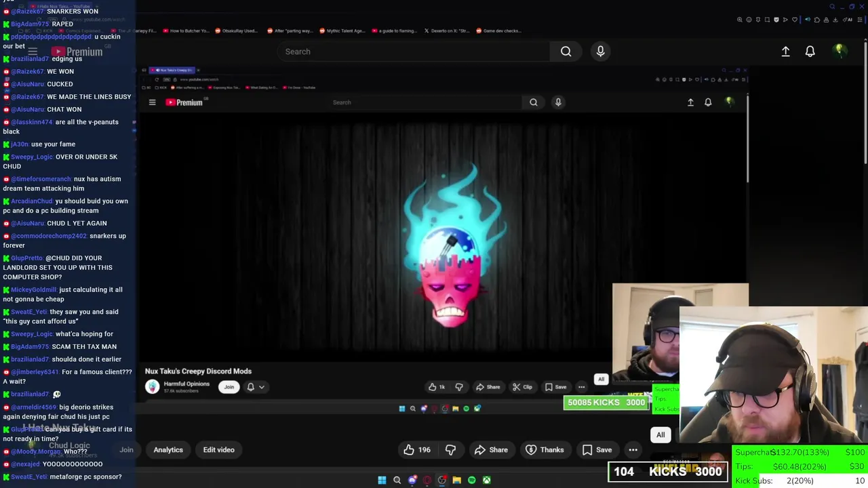The width and height of the screenshot is (868, 488).
Task: Save the video using bottom Save button
Action: tap(597, 450)
